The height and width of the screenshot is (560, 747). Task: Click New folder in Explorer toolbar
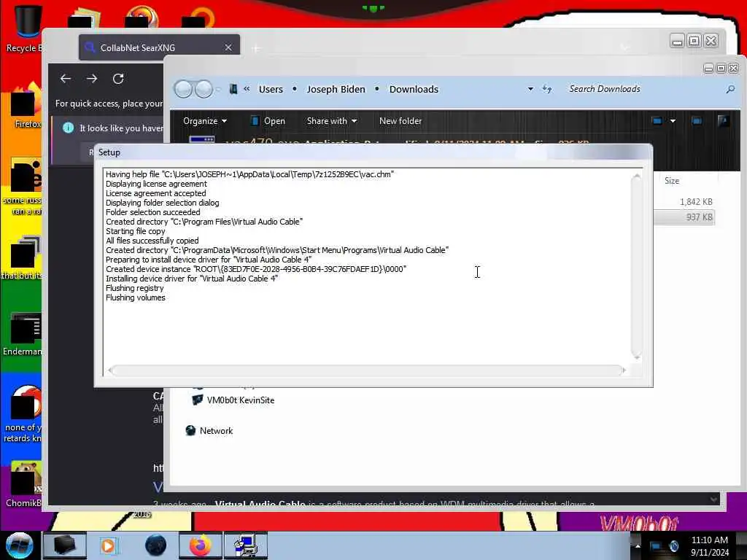[400, 121]
